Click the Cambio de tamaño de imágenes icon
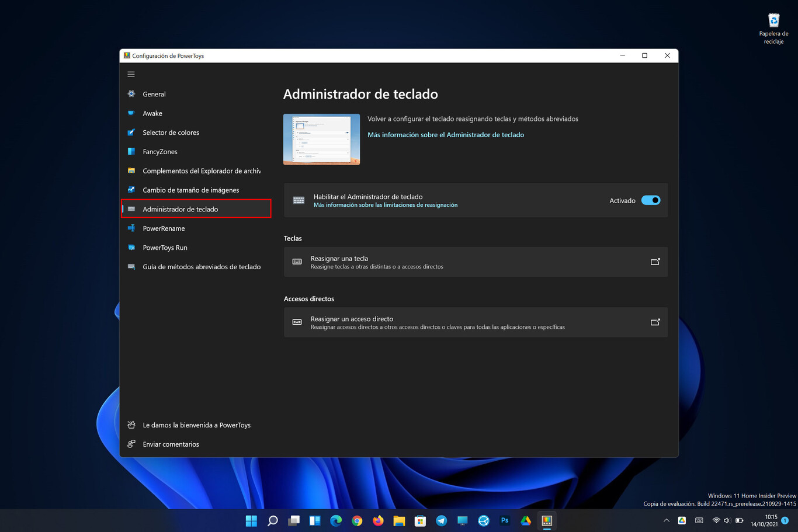The height and width of the screenshot is (532, 798). (x=131, y=190)
